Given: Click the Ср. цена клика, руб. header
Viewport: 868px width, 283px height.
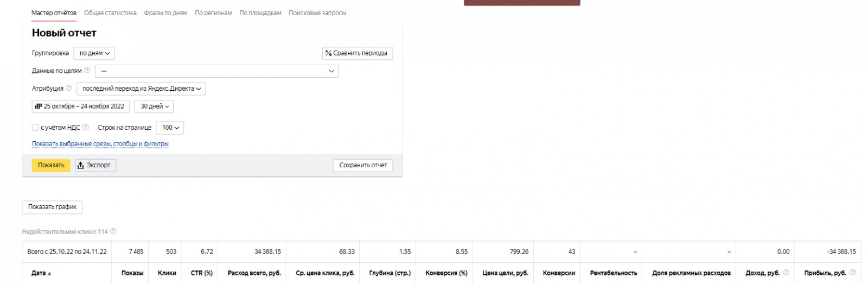Looking at the screenshot, I should pyautogui.click(x=325, y=273).
